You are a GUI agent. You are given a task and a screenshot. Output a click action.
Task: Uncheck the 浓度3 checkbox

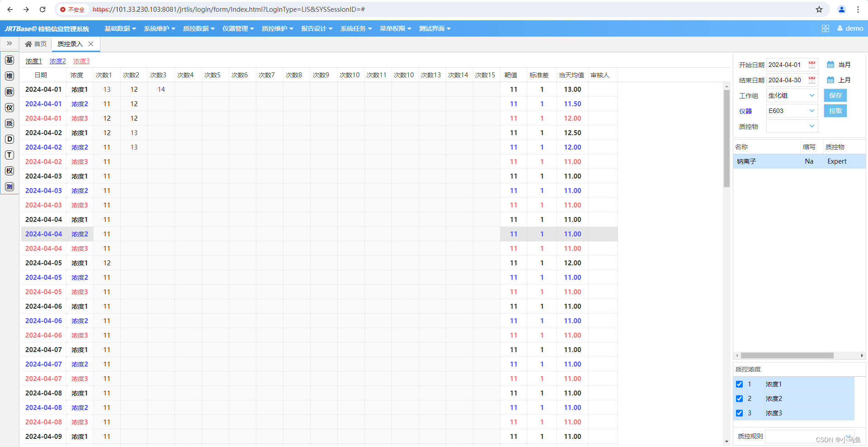tap(740, 413)
